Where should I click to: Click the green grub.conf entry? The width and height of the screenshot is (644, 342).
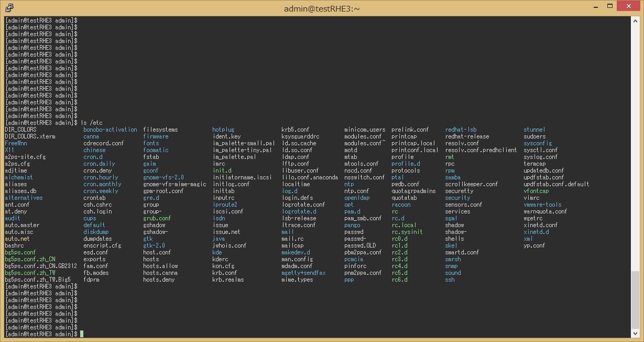click(157, 218)
